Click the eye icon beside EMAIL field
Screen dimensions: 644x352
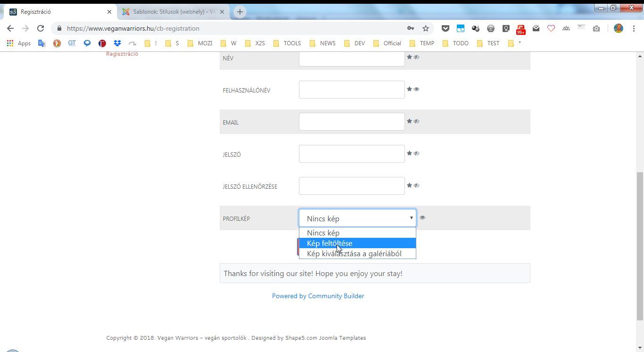click(x=416, y=121)
